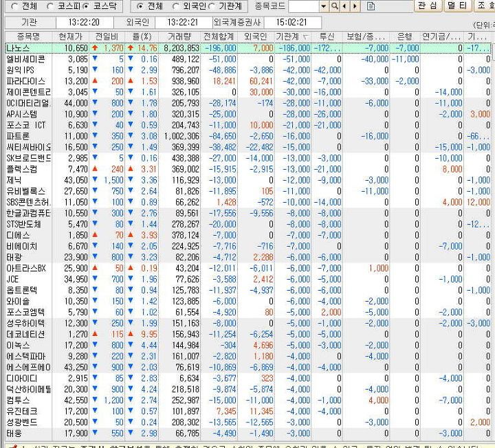The width and height of the screenshot is (495, 448).
Task: Sort by the 율(%) column header
Action: (142, 36)
